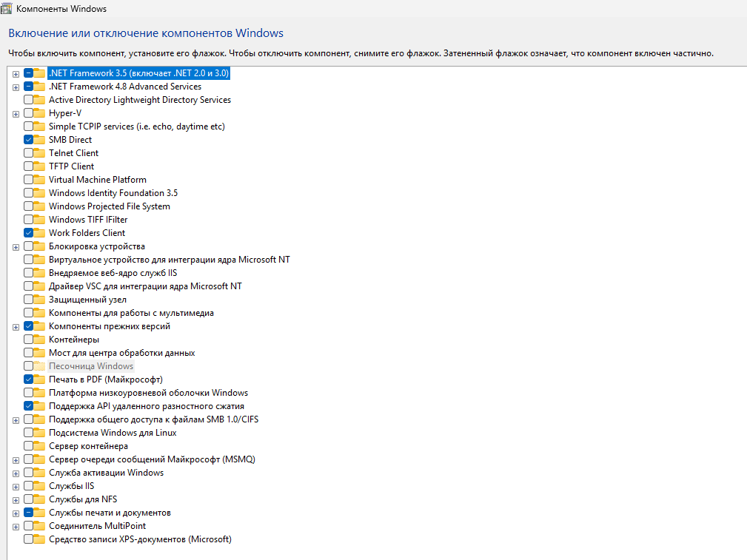
Task: Select Средство записи XPS-документов (Microsoft) item
Action: click(x=140, y=539)
